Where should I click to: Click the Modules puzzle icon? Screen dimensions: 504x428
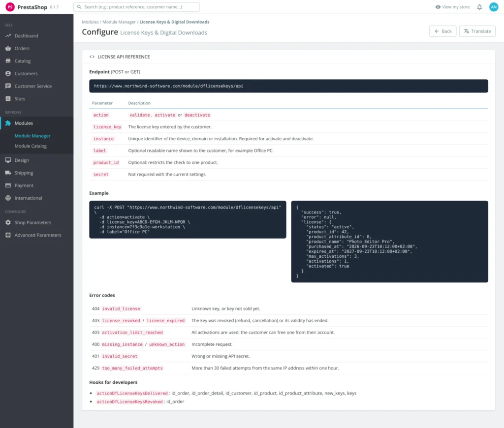8,123
